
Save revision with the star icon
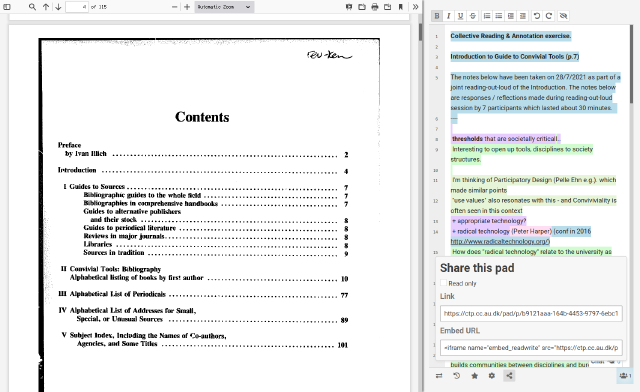pos(474,376)
